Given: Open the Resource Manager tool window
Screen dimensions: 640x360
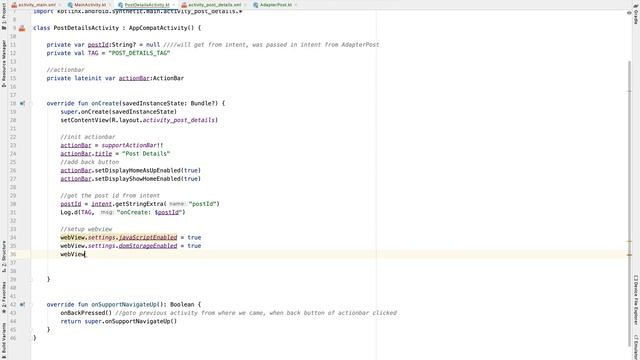Looking at the screenshot, I should click(x=4, y=63).
